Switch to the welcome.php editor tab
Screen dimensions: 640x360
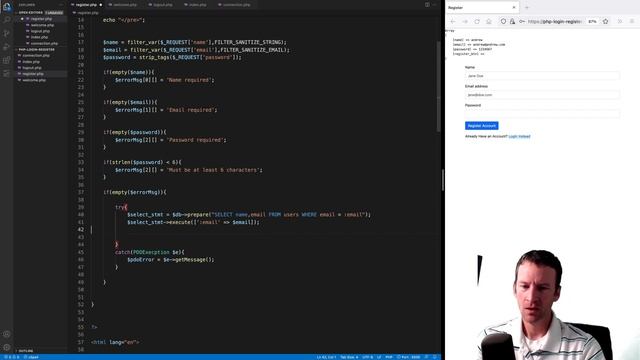(x=123, y=5)
